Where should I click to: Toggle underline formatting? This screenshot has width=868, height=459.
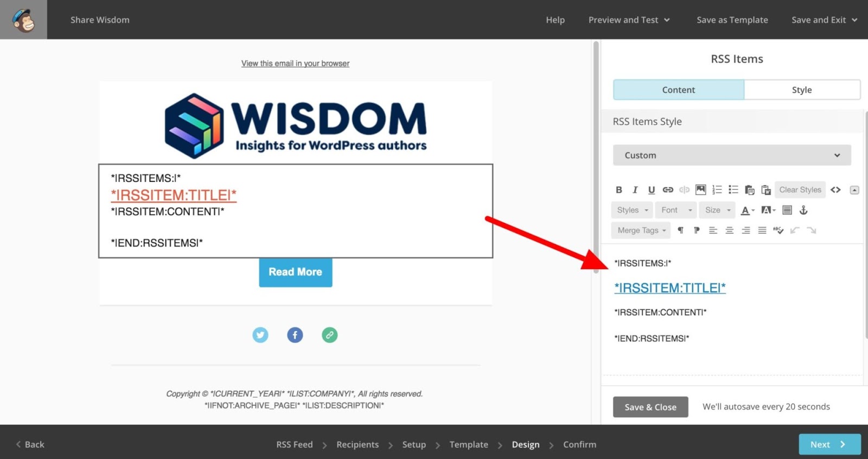[x=652, y=190]
